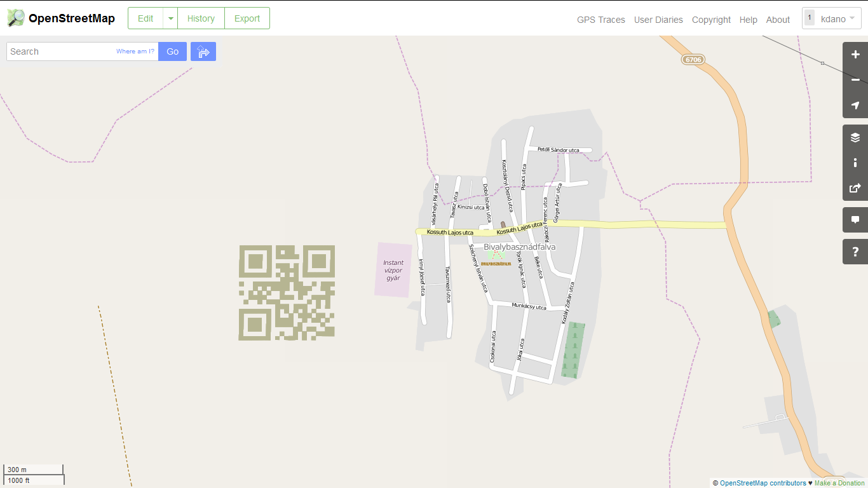Click the 'Where am I?' link
This screenshot has width=868, height=488.
(x=135, y=51)
